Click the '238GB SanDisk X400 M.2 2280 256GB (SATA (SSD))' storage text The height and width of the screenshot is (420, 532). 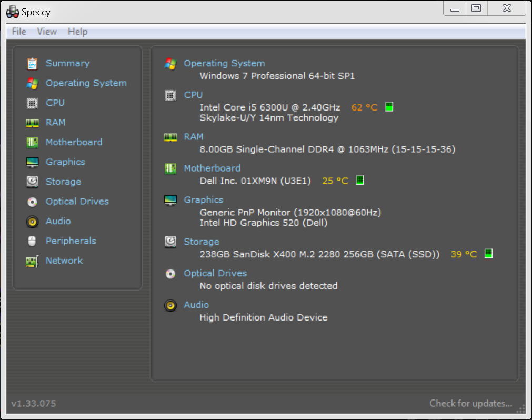(319, 254)
